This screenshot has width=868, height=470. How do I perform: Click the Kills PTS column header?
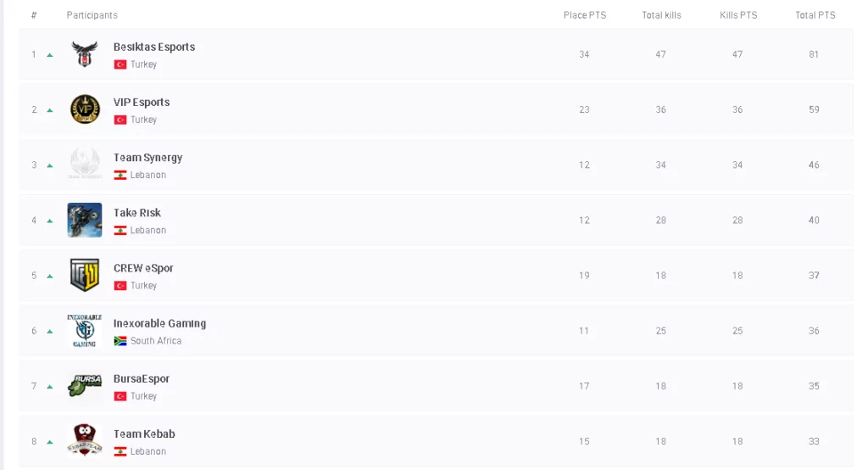point(738,15)
